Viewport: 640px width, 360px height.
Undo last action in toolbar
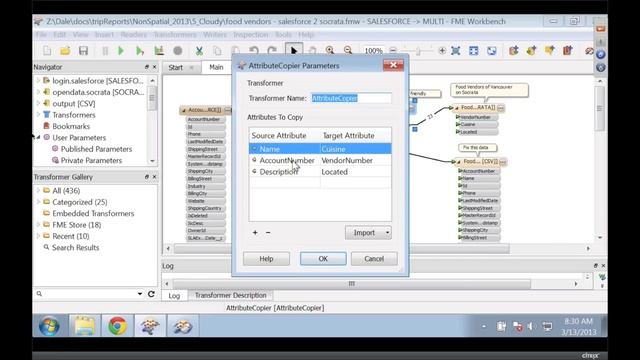[254, 51]
